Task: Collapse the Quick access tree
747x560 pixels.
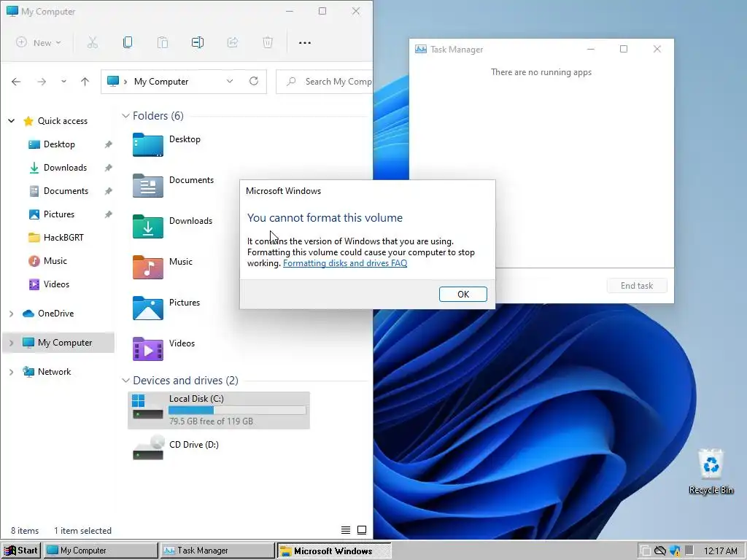Action: coord(12,121)
